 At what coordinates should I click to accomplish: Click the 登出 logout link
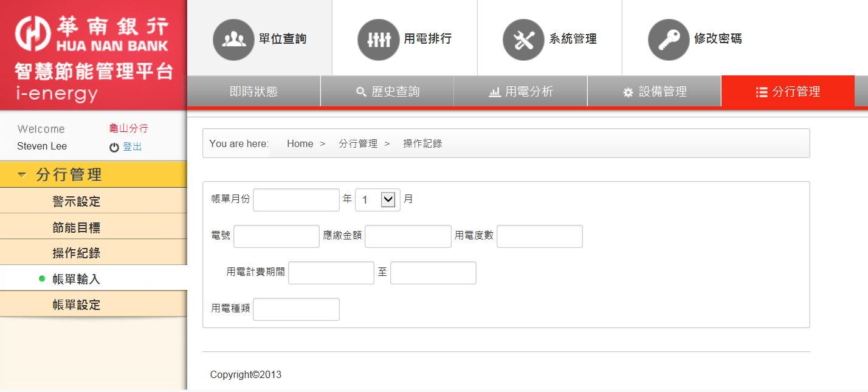133,146
